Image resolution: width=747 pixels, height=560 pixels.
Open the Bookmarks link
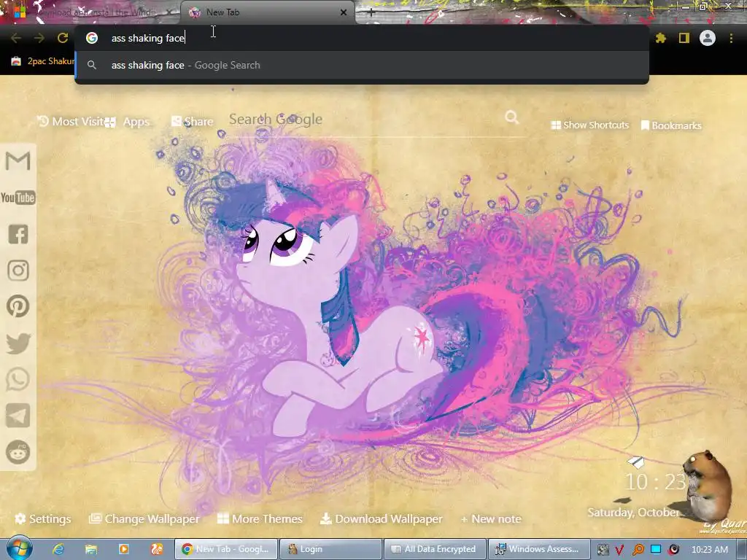pyautogui.click(x=671, y=125)
